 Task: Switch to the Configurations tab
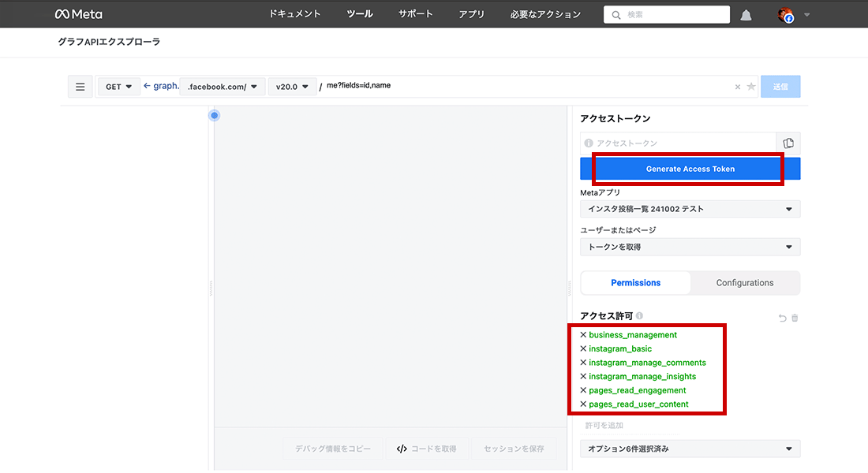(x=745, y=283)
